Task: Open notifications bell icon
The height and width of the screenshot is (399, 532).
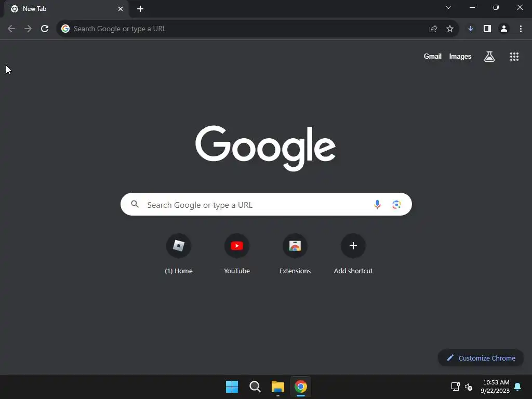Action: click(518, 387)
